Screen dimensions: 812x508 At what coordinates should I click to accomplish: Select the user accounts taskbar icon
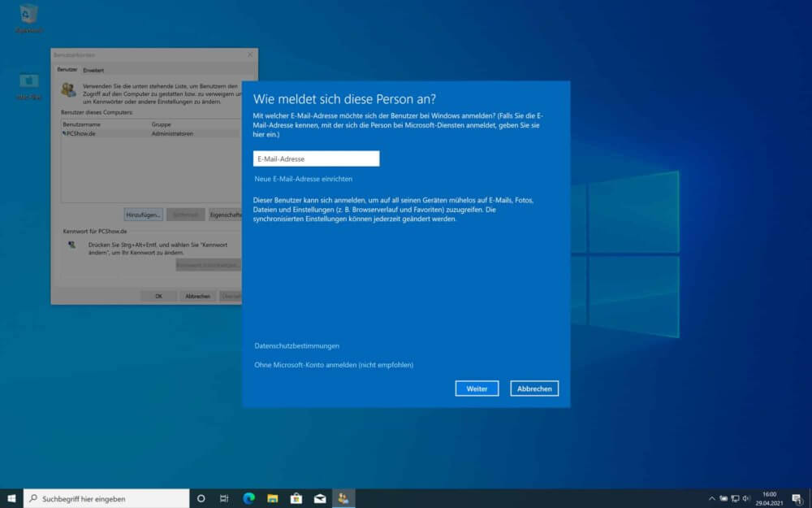click(343, 499)
